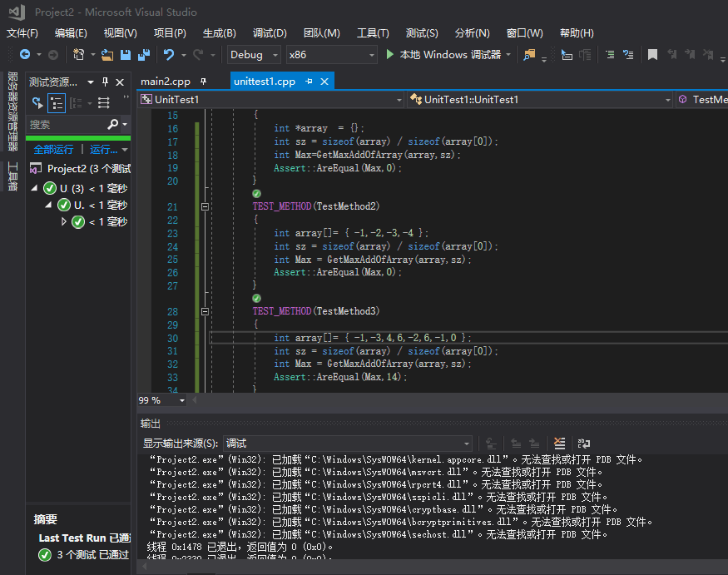Click run tests after build icon
This screenshot has height=575, width=728.
point(37,102)
